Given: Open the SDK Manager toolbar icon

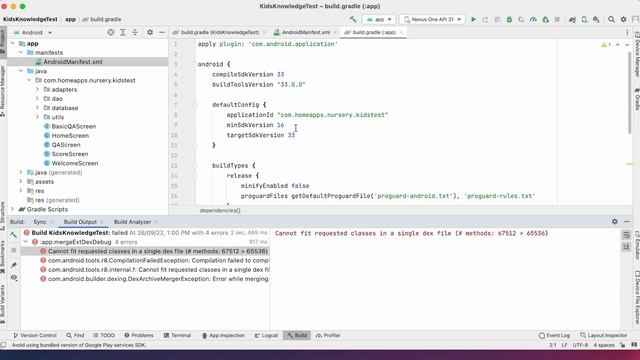Looking at the screenshot, I should pos(596,19).
